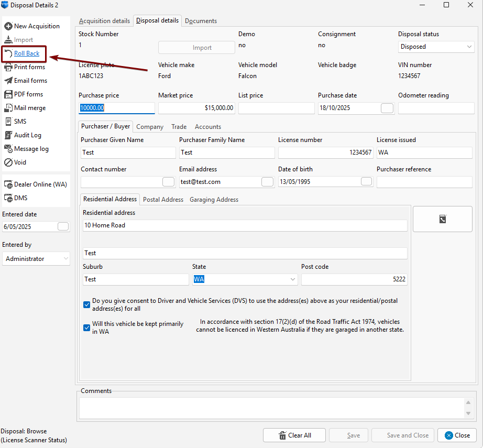The height and width of the screenshot is (448, 483).
Task: Toggle the kept primarily in WA checkbox
Action: [86, 327]
